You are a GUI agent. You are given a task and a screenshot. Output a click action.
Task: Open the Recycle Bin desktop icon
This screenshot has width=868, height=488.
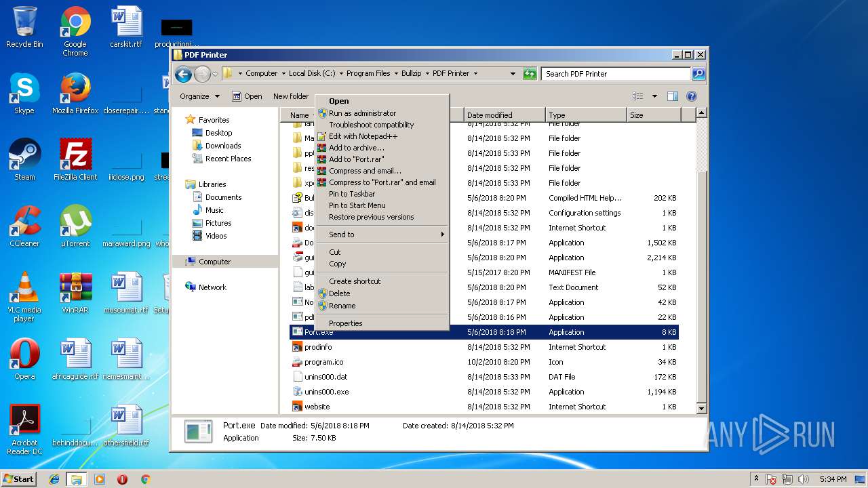24,27
